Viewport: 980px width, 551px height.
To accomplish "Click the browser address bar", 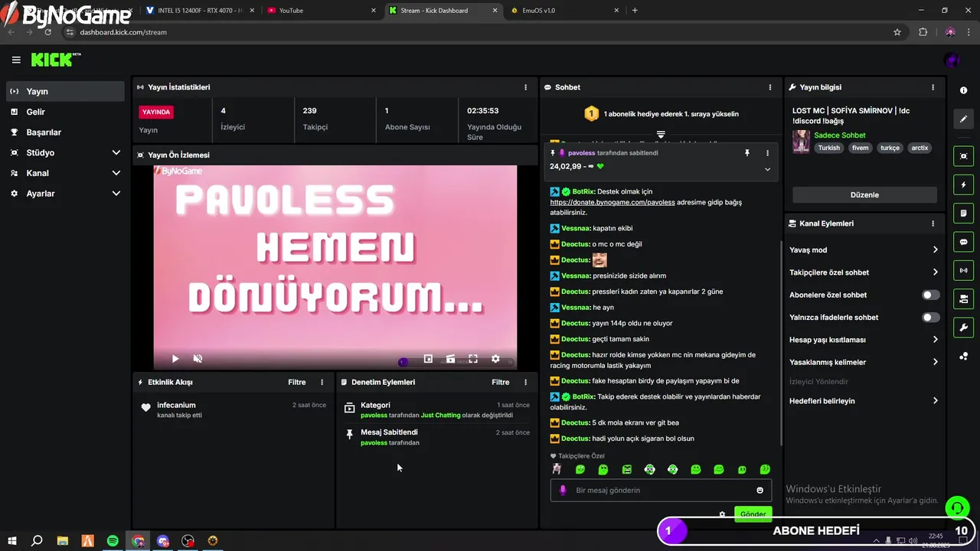I will coord(482,32).
